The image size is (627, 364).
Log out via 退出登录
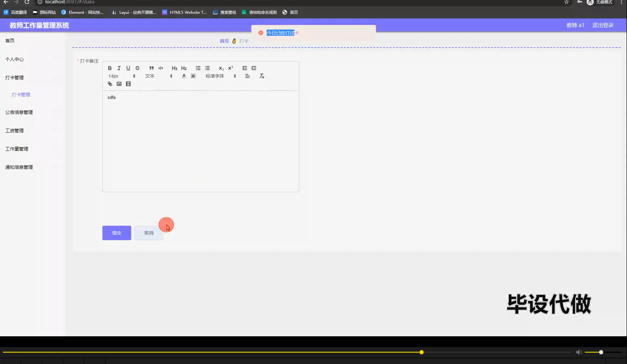603,25
